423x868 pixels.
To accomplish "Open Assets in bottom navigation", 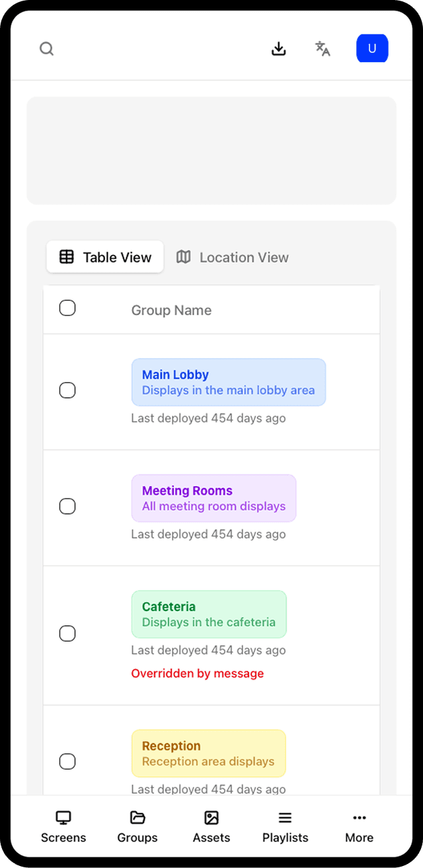I will (211, 826).
